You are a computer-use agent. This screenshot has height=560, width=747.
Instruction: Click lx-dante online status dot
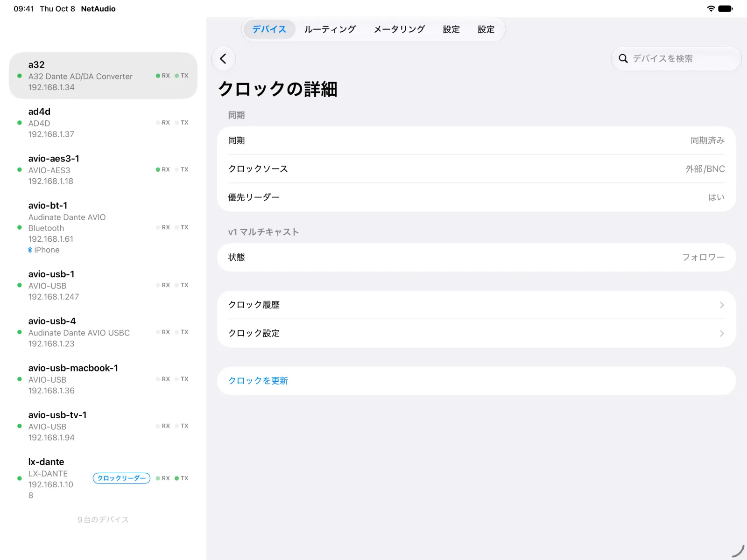(x=20, y=478)
